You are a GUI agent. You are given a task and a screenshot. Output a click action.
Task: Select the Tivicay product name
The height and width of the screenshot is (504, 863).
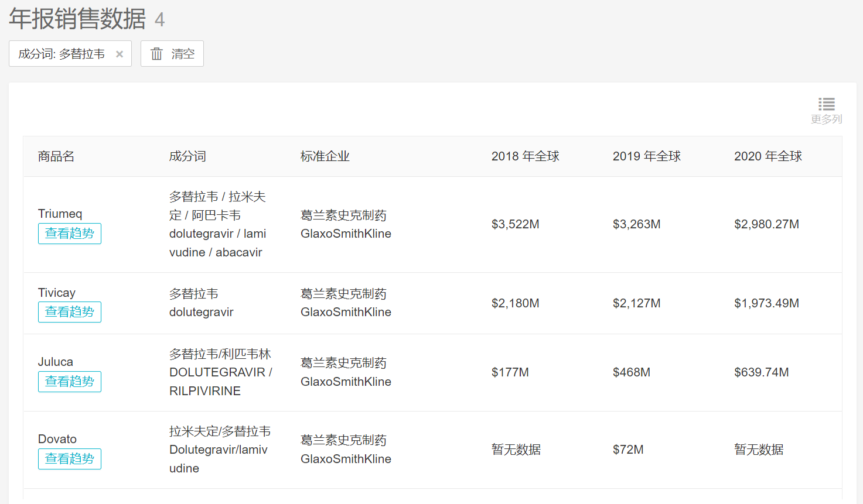pyautogui.click(x=57, y=293)
